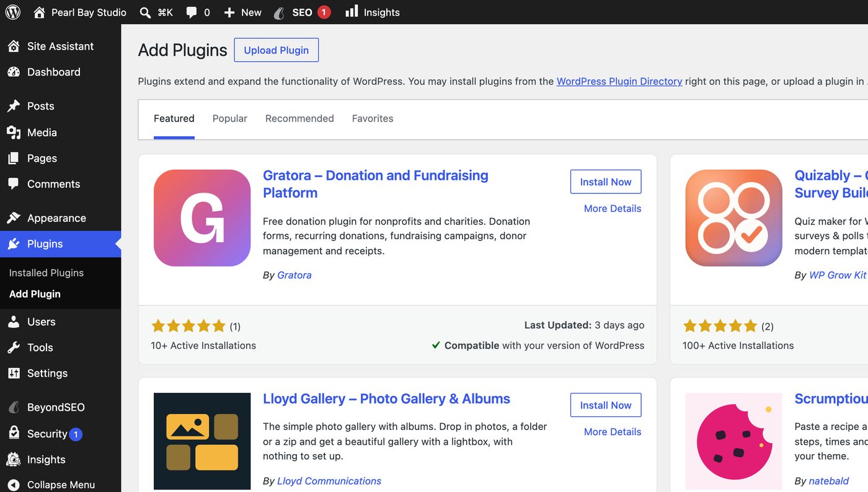Viewport: 868px width, 492px height.
Task: Open Lloyd Communications author link
Action: pos(329,481)
